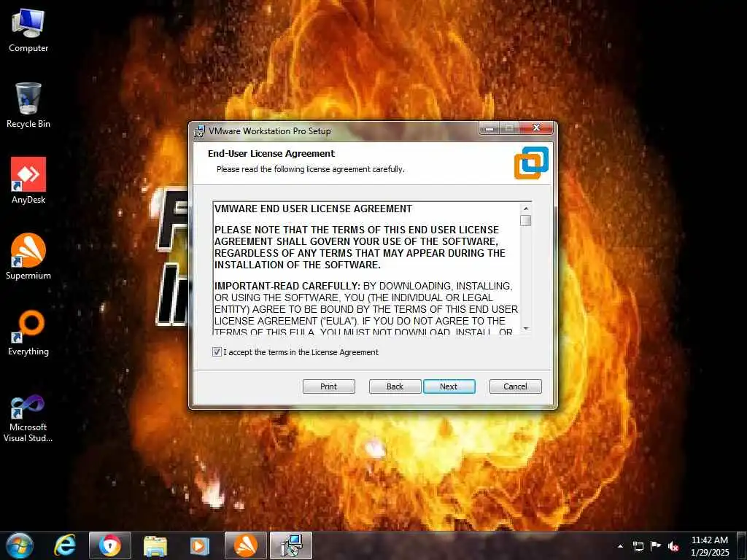
Task: Switch to Supermium in the taskbar
Action: [x=245, y=545]
